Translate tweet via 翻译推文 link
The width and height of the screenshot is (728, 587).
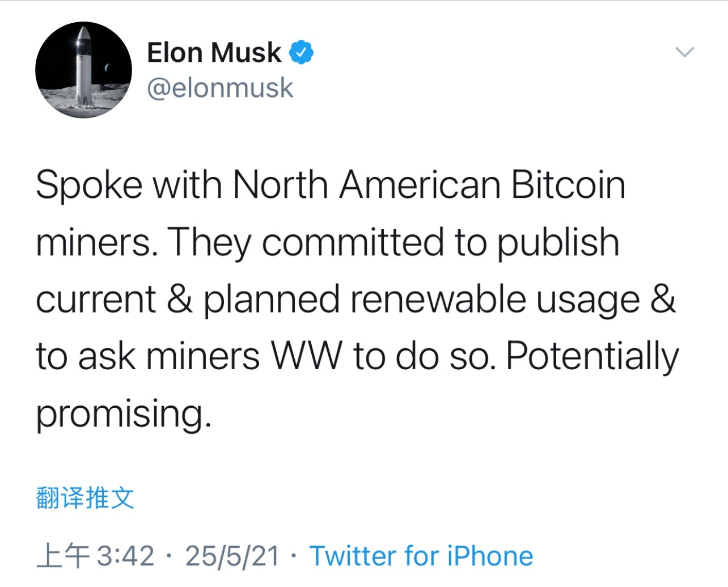click(85, 498)
